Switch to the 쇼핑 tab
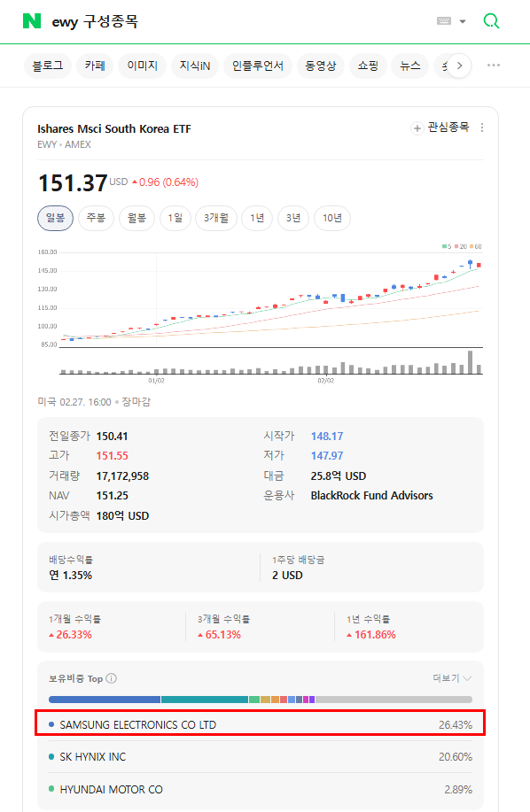Screen dimensions: 530x812 (x=368, y=66)
